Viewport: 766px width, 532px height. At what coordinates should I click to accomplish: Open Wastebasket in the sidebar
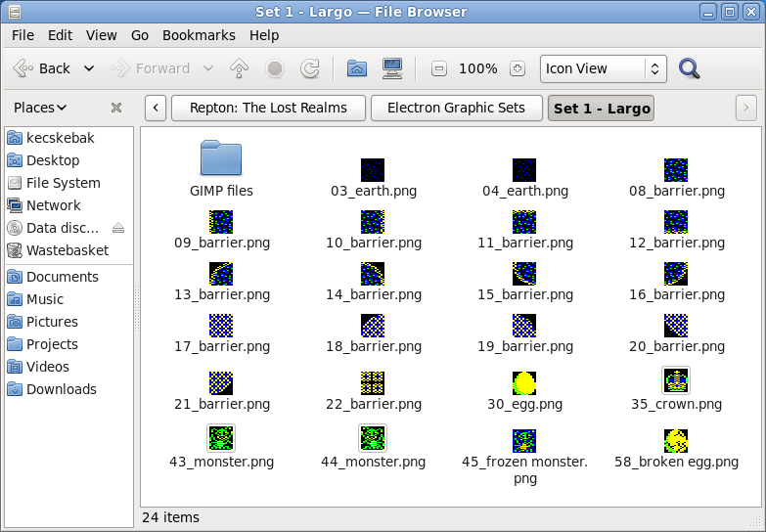(68, 250)
